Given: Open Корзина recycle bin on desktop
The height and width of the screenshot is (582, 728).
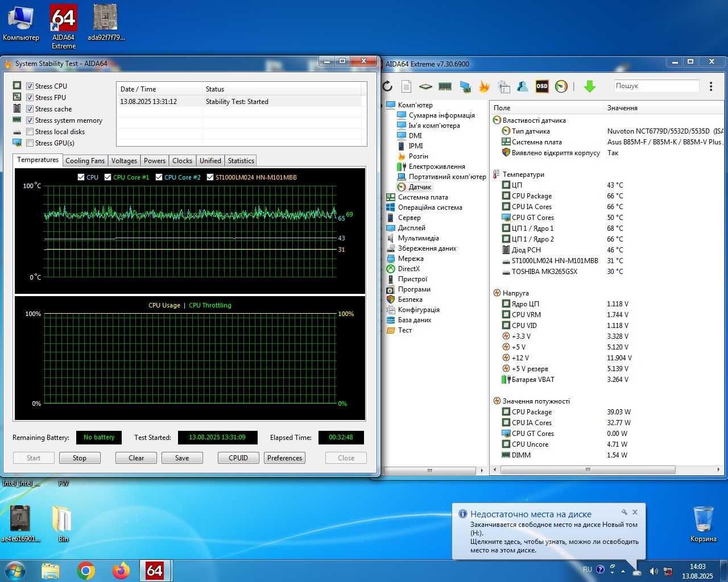Looking at the screenshot, I should point(703,523).
